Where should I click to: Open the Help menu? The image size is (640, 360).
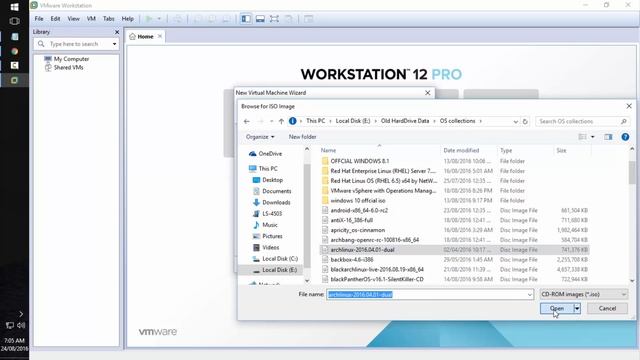128,19
